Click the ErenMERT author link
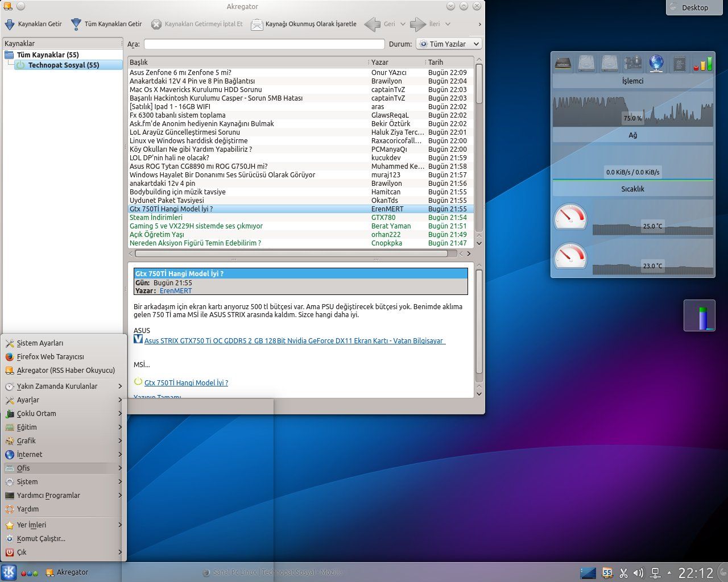 coord(176,291)
